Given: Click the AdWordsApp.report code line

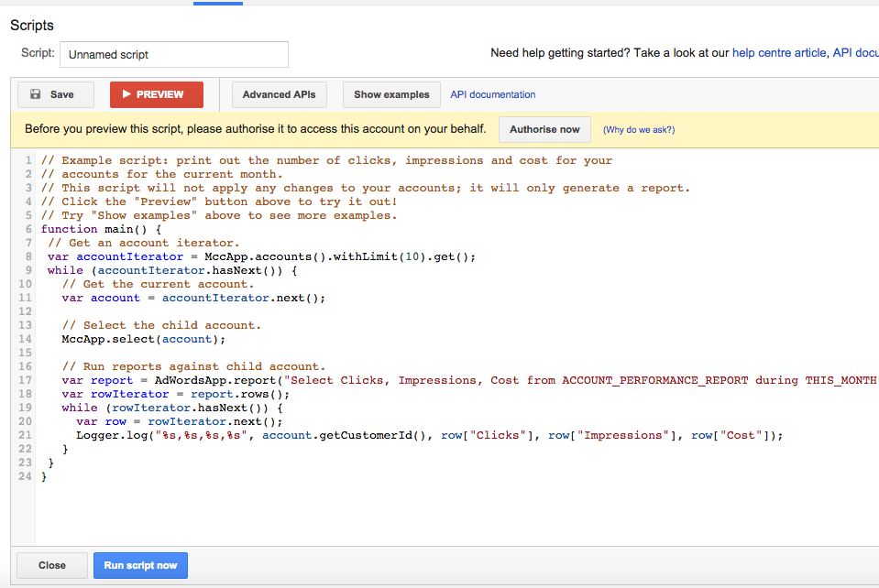Looking at the screenshot, I should pyautogui.click(x=468, y=380).
